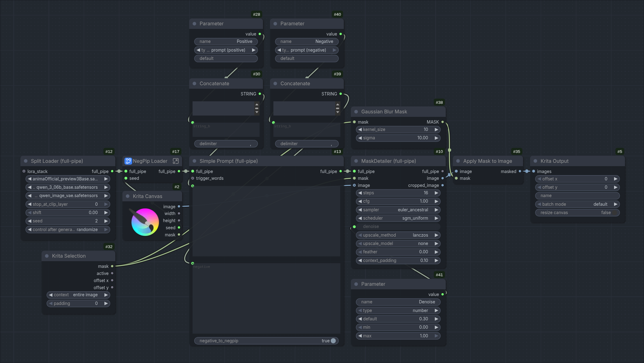Screen dimensions: 644x363
Task: Collapse the Krita Output node dot
Action: pyautogui.click(x=535, y=161)
